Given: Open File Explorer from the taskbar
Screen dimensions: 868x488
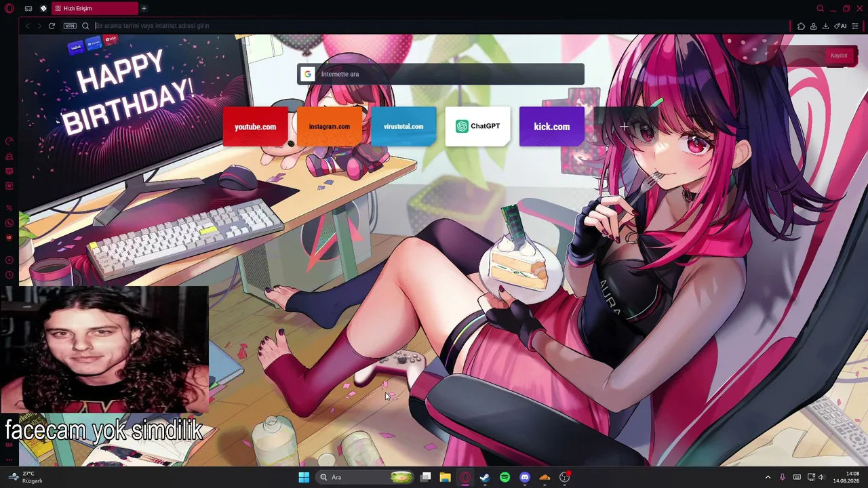Looking at the screenshot, I should (x=445, y=477).
